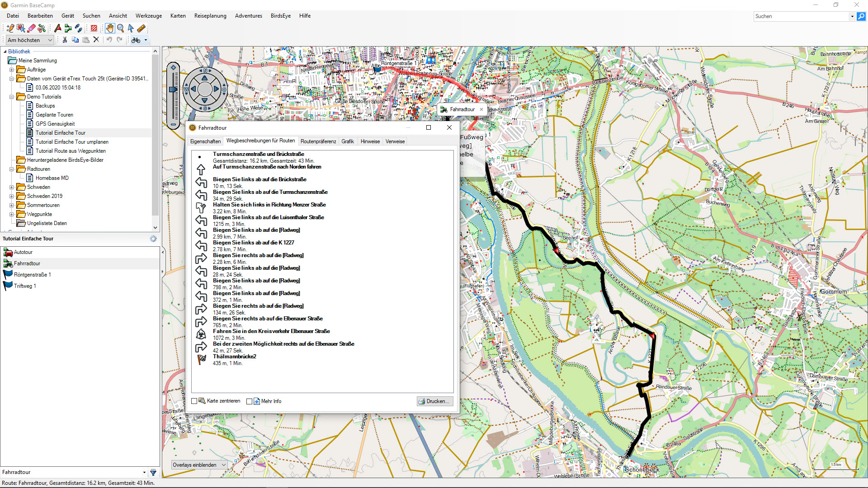Collapse the Demo Tutorials folder
The width and height of the screenshot is (868, 488).
point(12,97)
